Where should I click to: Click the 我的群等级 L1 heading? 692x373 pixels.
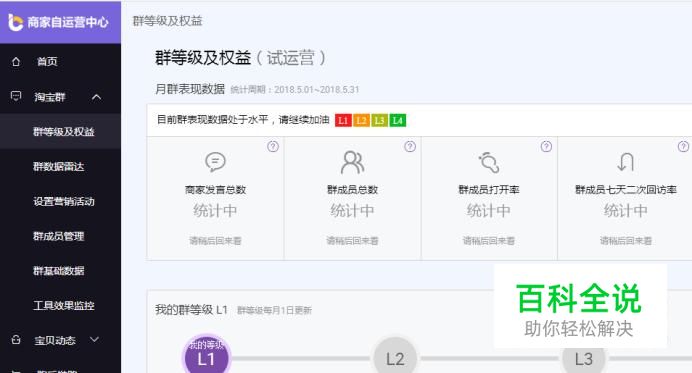tap(191, 310)
